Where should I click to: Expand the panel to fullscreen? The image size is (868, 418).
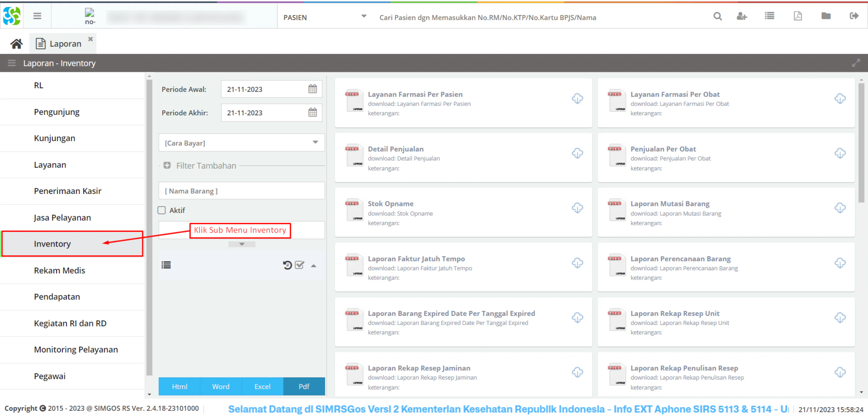point(856,63)
